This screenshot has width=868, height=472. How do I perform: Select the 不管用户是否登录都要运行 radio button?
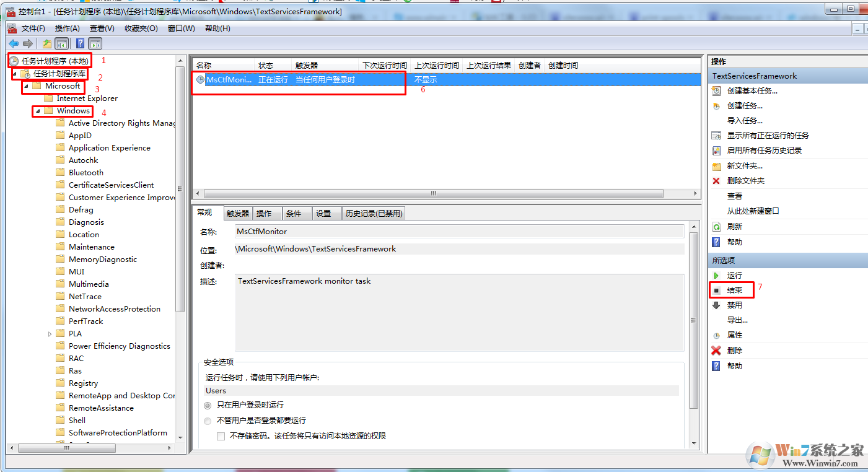[208, 421]
